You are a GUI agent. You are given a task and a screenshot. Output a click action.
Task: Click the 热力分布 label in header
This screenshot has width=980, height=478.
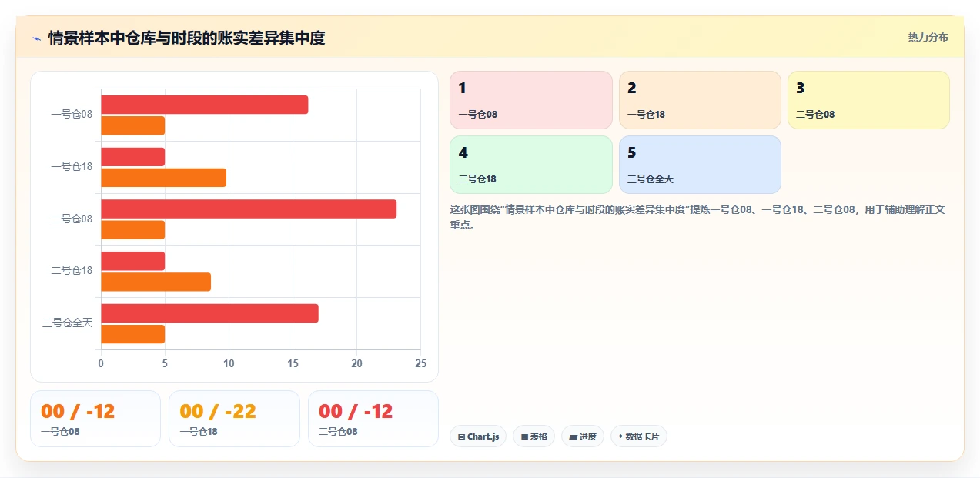click(x=928, y=37)
